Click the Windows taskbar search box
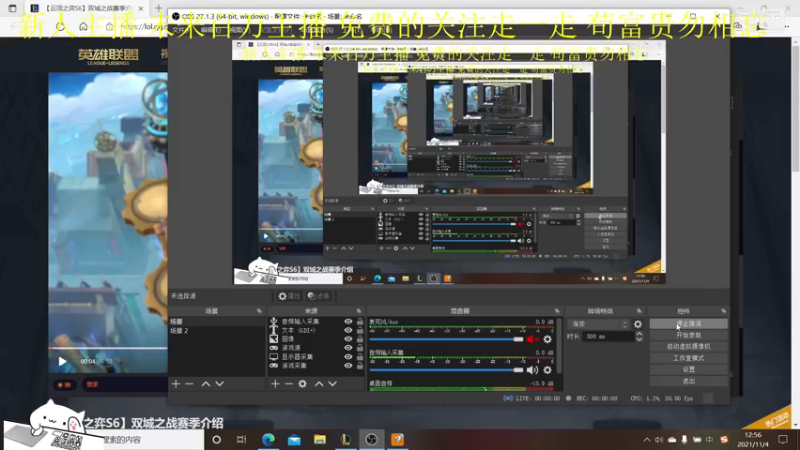 153,439
